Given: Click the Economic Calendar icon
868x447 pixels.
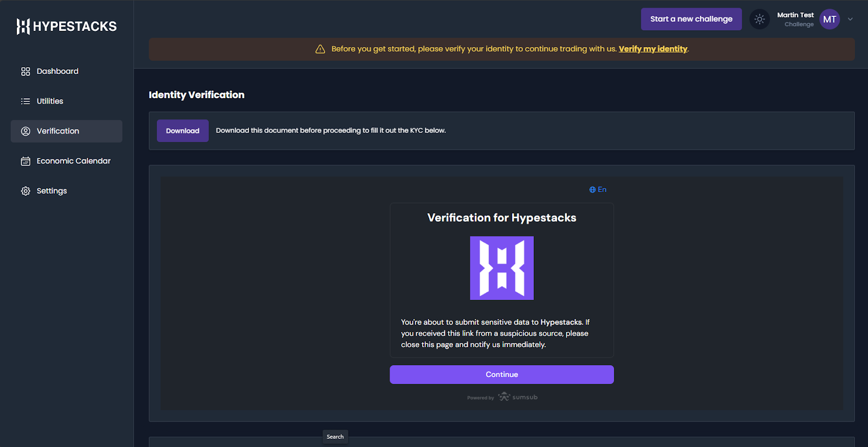Looking at the screenshot, I should (25, 161).
